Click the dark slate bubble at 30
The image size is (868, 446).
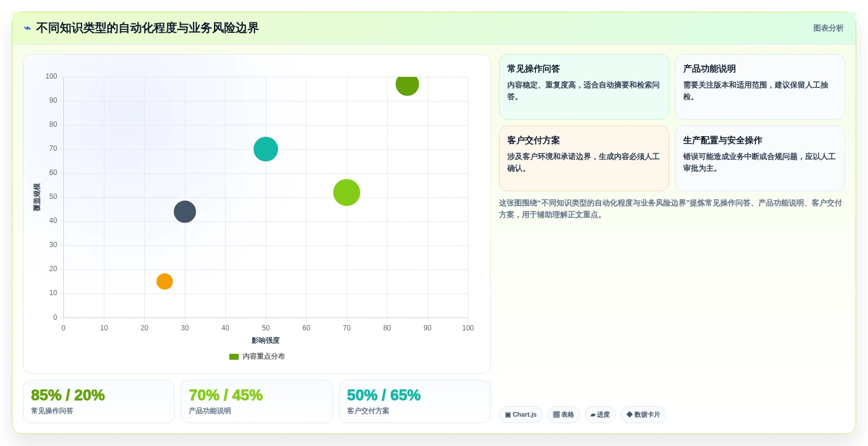185,212
